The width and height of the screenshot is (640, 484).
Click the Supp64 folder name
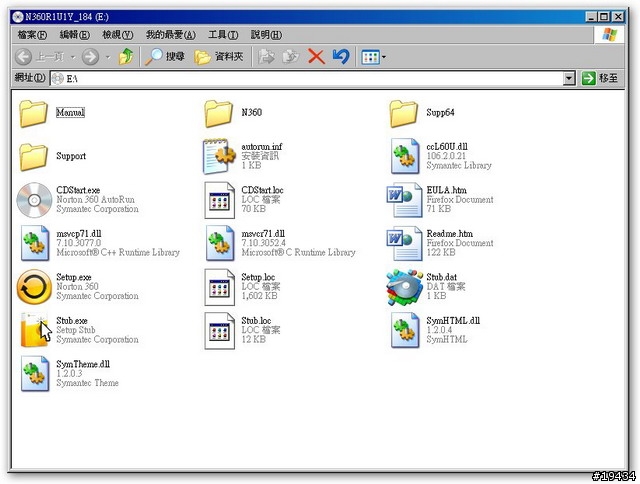[x=440, y=112]
